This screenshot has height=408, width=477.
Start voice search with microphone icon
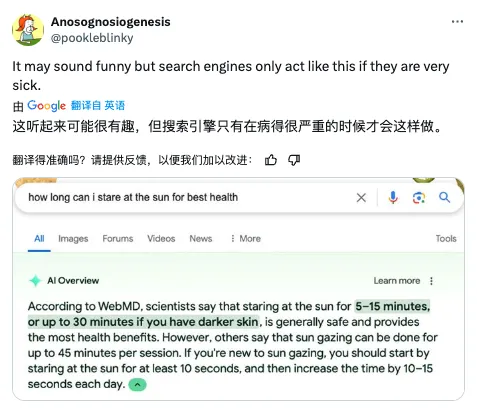(393, 198)
